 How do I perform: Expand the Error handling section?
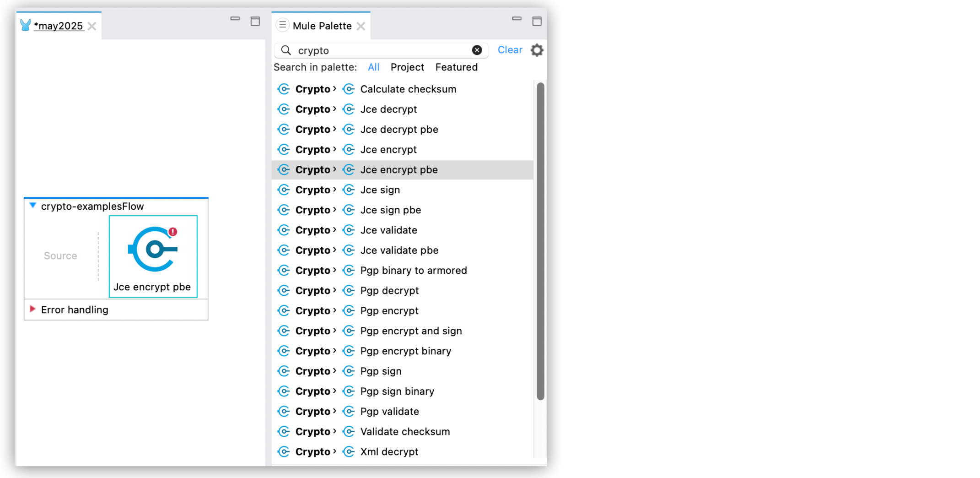tap(32, 310)
